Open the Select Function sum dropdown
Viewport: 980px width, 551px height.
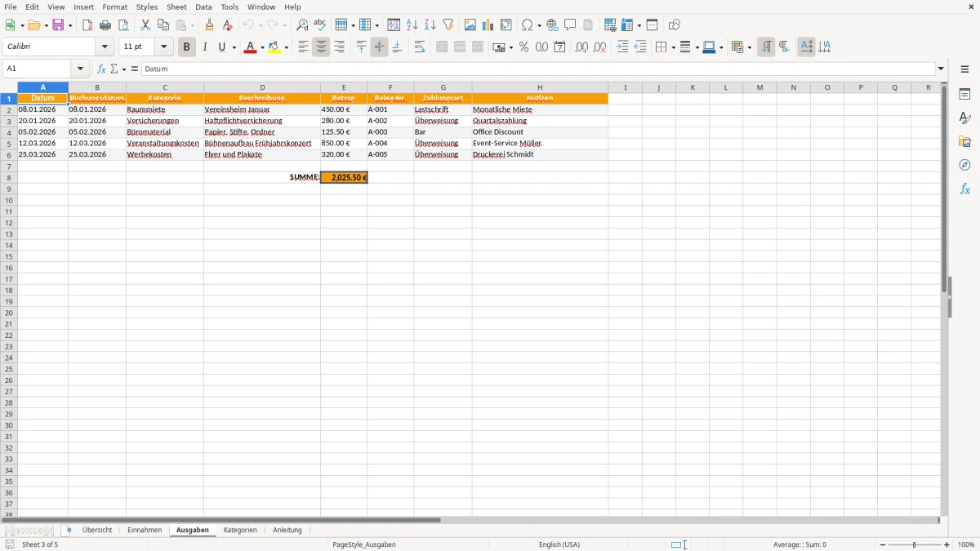(x=123, y=69)
